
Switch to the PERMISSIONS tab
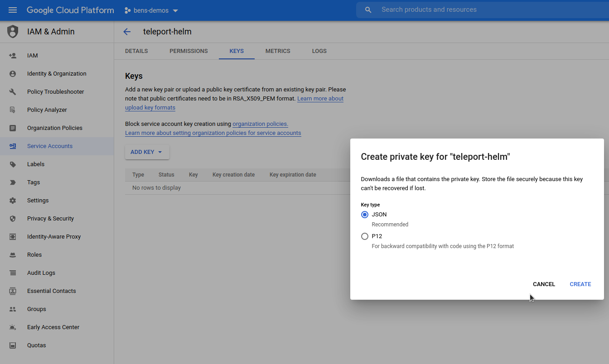click(188, 51)
